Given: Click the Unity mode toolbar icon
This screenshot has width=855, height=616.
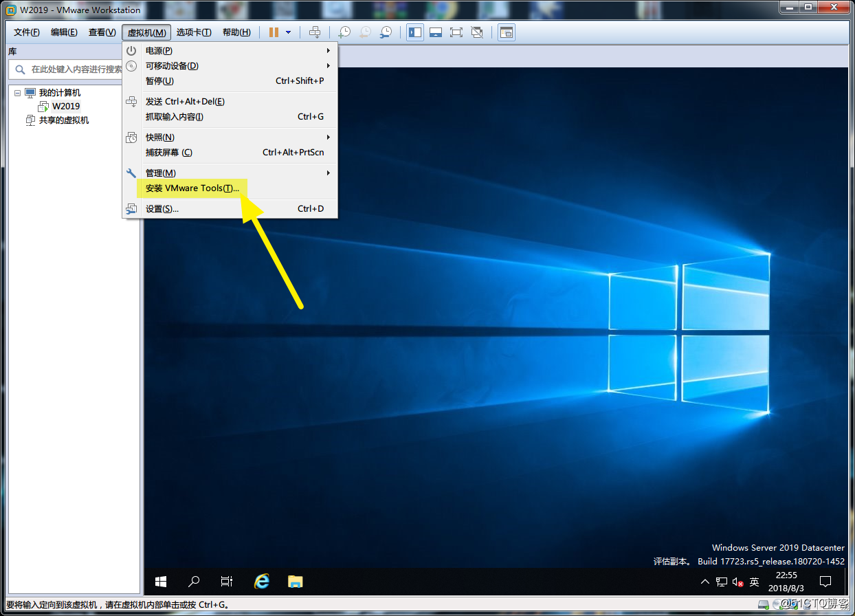Looking at the screenshot, I should (x=477, y=32).
